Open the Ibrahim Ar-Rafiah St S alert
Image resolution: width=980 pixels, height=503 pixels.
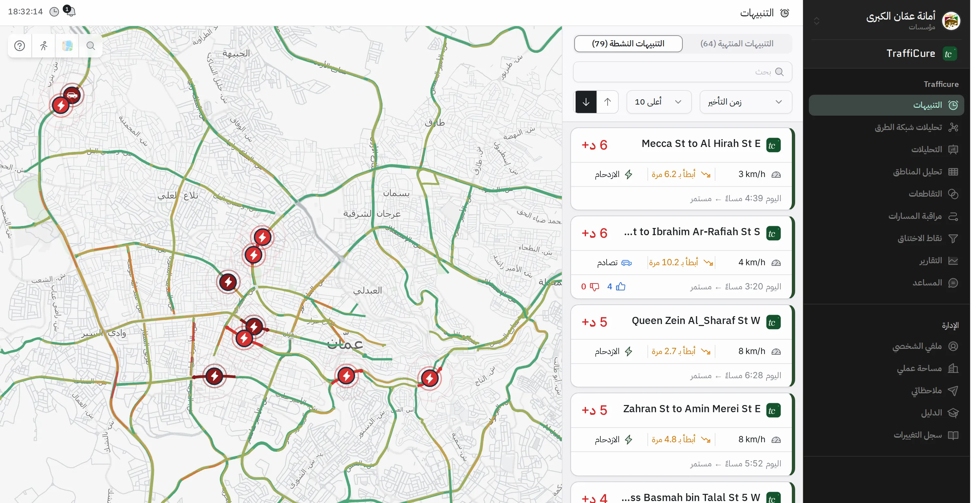(x=682, y=257)
